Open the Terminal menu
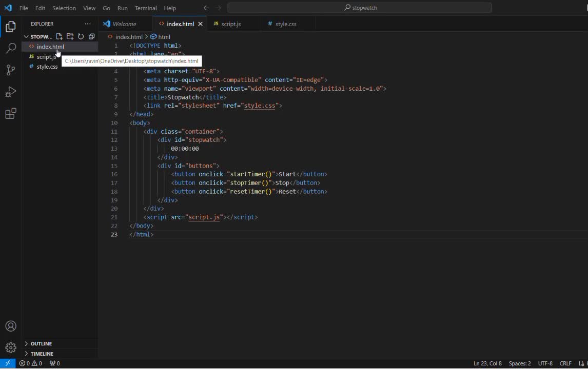This screenshot has width=588, height=369. [146, 8]
